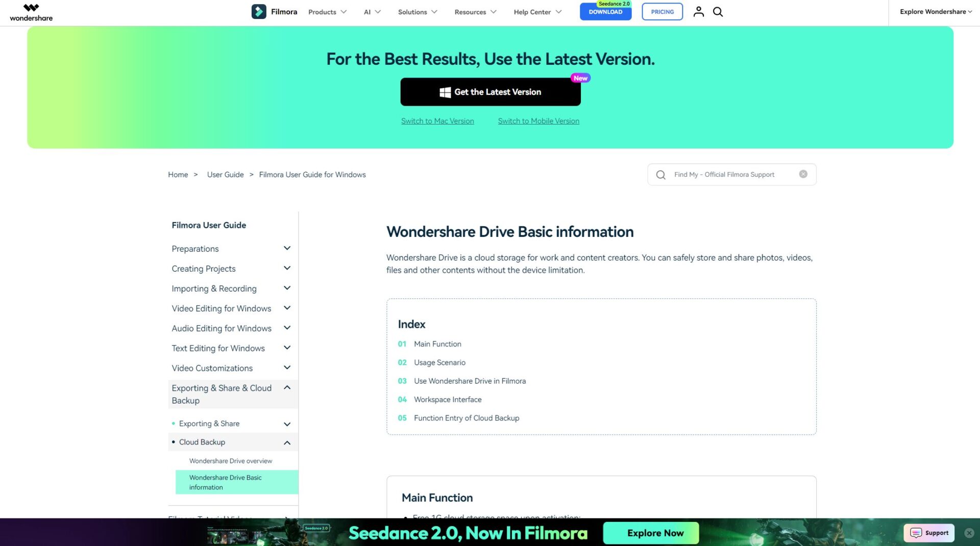Select Wondershare Drive overview in sidebar
The width and height of the screenshot is (980, 546).
tap(231, 461)
